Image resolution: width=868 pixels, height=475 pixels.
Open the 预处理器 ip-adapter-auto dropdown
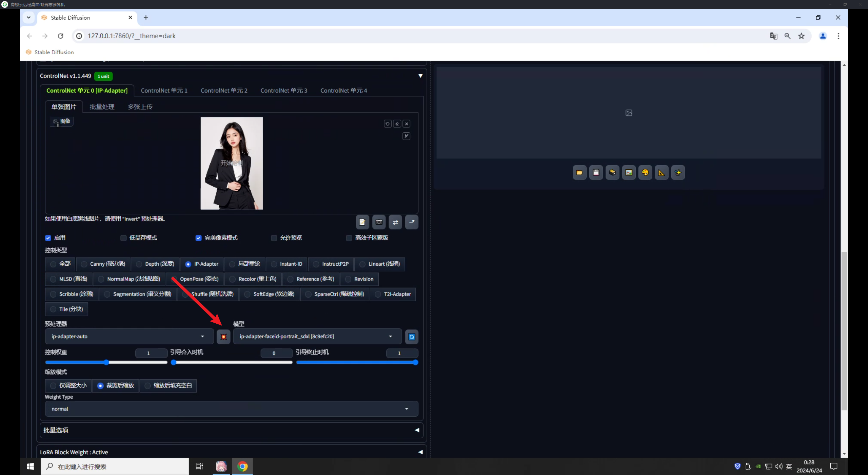[129, 337]
